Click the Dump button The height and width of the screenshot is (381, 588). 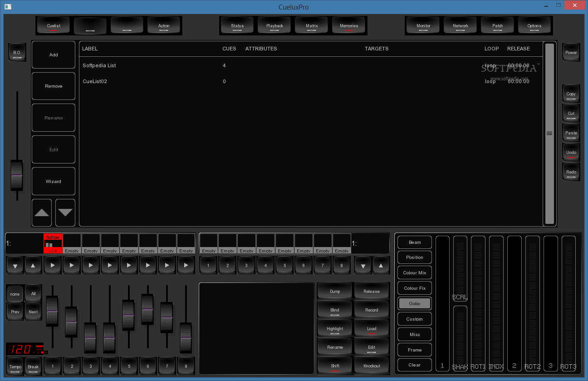coord(335,292)
